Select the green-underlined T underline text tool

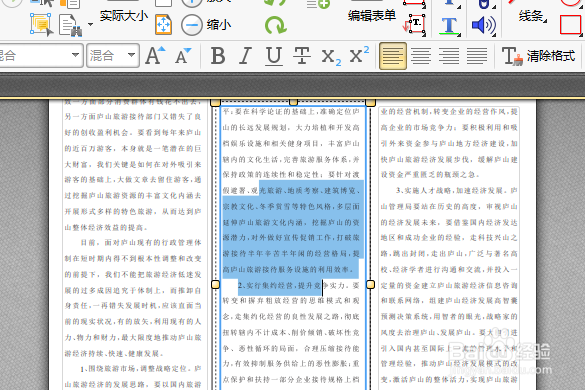coord(449,26)
